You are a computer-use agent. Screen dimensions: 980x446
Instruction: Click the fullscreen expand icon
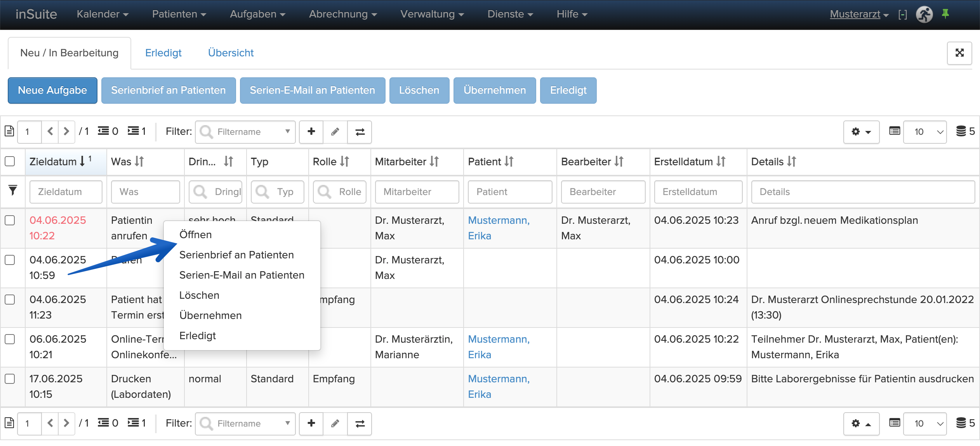coord(959,53)
